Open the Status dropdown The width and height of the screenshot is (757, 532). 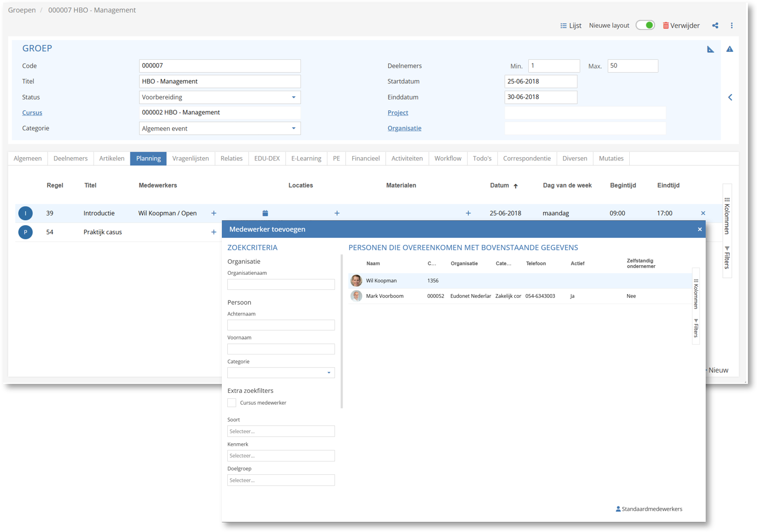coord(219,97)
